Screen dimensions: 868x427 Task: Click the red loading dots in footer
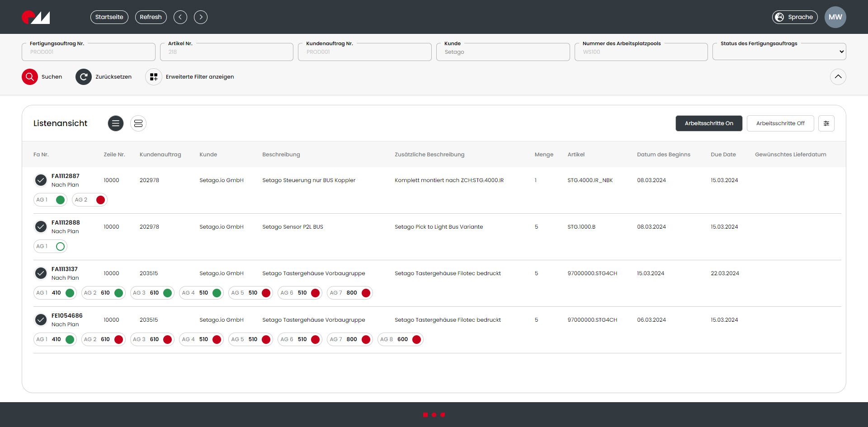(x=434, y=415)
